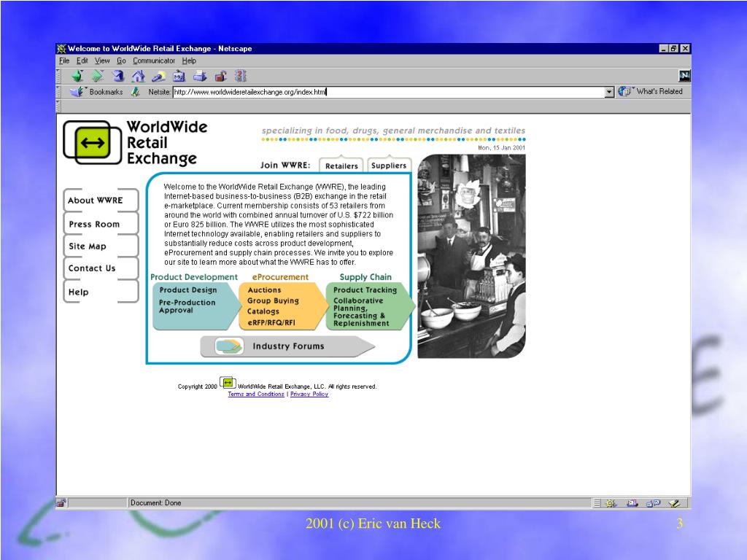Click the Product Design link
Image resolution: width=747 pixels, height=560 pixels.
pos(188,290)
